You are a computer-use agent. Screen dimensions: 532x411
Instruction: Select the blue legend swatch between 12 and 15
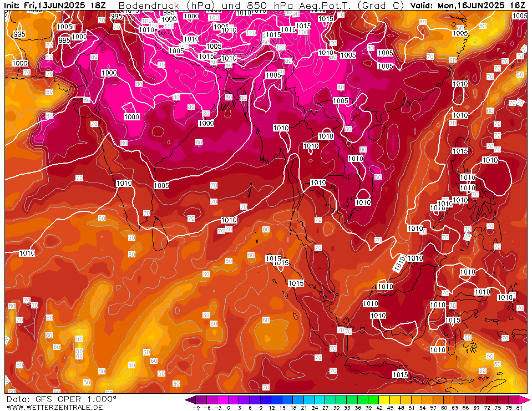point(277,400)
